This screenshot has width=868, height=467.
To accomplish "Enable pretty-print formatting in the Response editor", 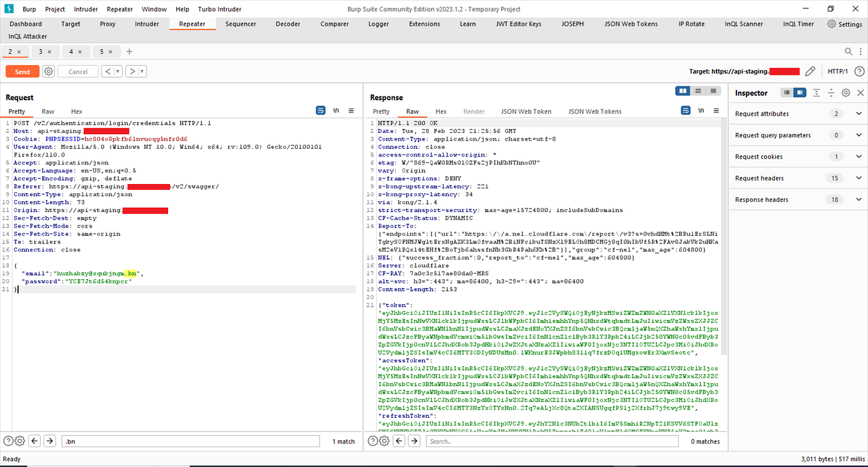I will tap(685, 110).
